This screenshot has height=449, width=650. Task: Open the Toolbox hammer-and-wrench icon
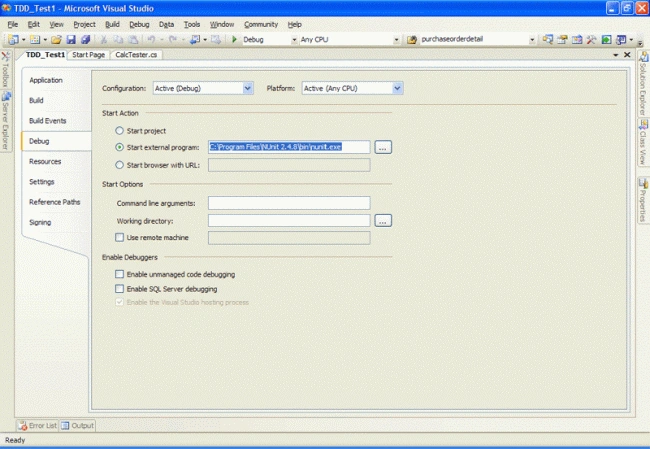pos(591,39)
